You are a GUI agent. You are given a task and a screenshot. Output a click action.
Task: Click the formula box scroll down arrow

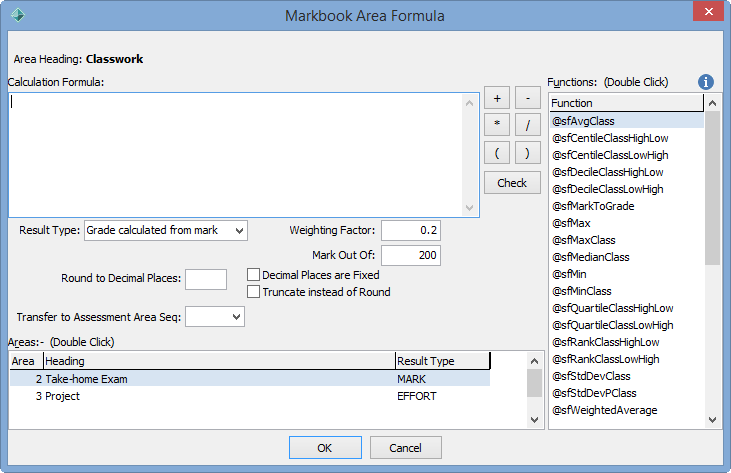[469, 208]
